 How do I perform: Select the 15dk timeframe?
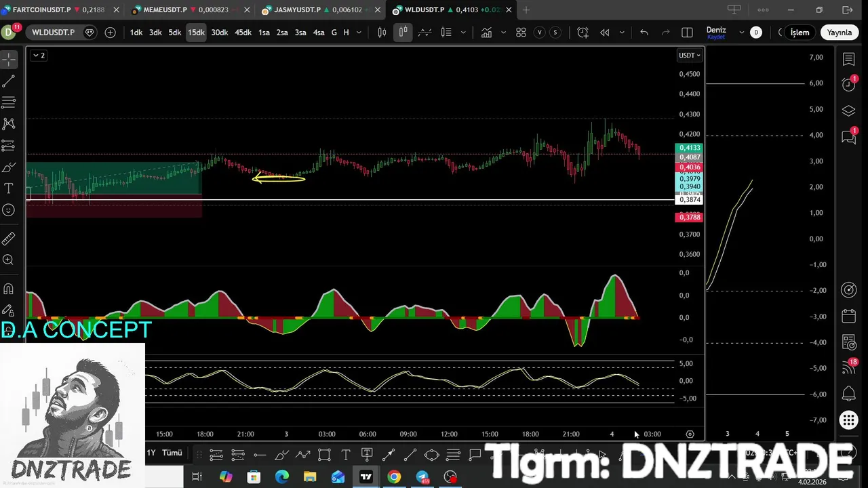[x=196, y=33]
